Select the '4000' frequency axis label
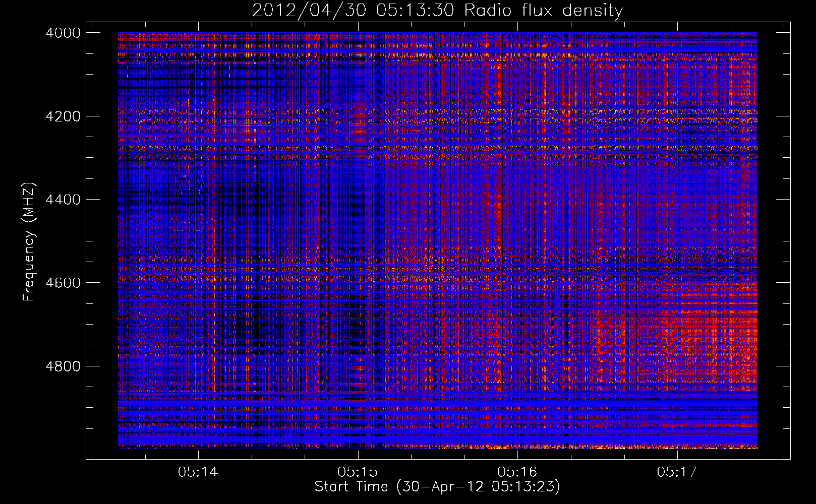 [63, 33]
